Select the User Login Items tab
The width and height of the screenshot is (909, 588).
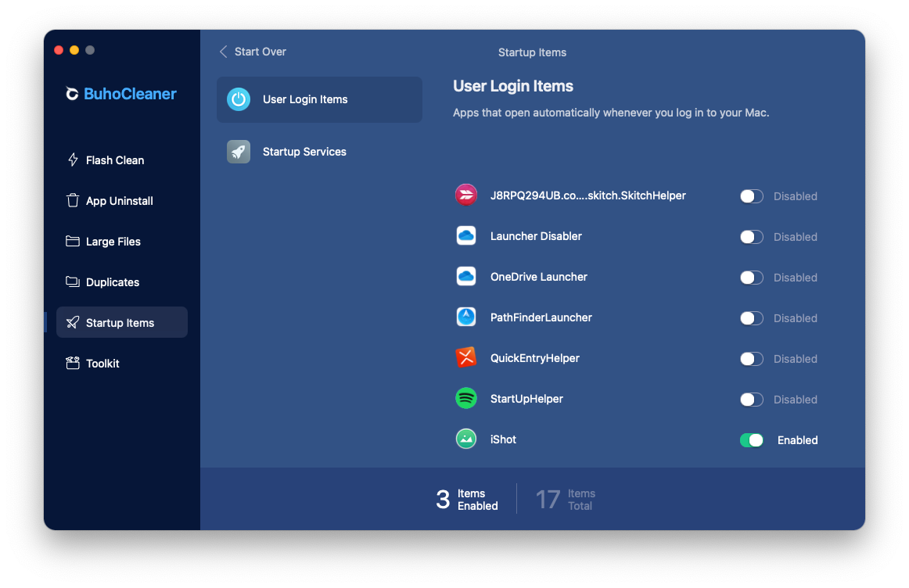click(x=319, y=99)
